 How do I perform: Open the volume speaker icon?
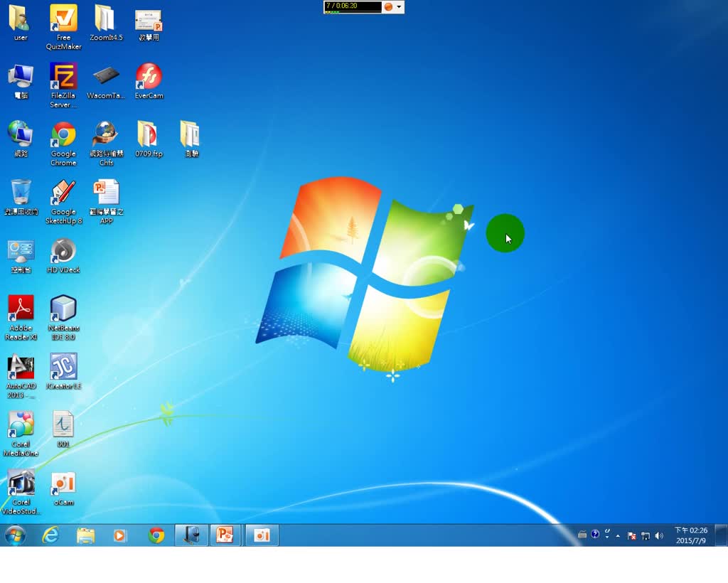(659, 536)
